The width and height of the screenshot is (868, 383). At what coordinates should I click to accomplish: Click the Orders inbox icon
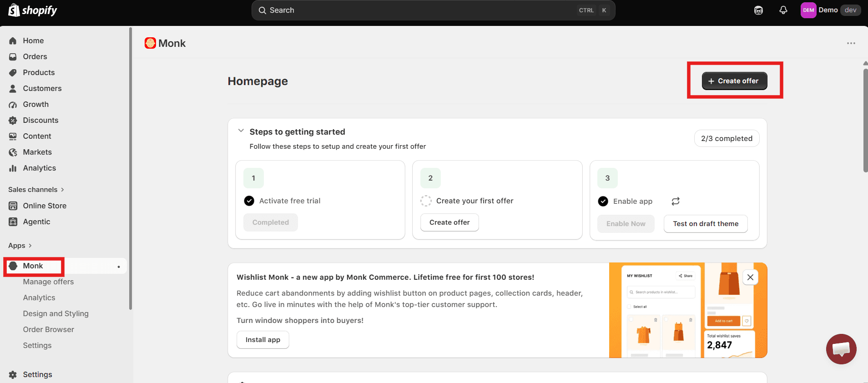[13, 56]
